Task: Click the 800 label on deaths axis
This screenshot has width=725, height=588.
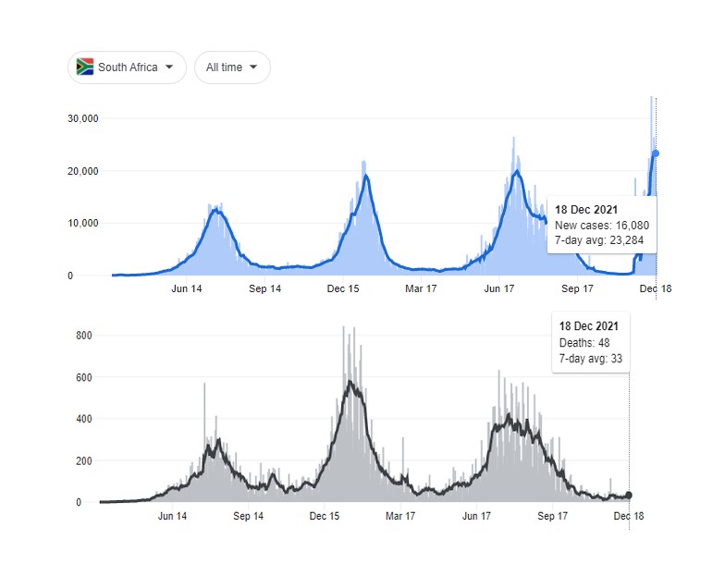Action: pyautogui.click(x=83, y=336)
